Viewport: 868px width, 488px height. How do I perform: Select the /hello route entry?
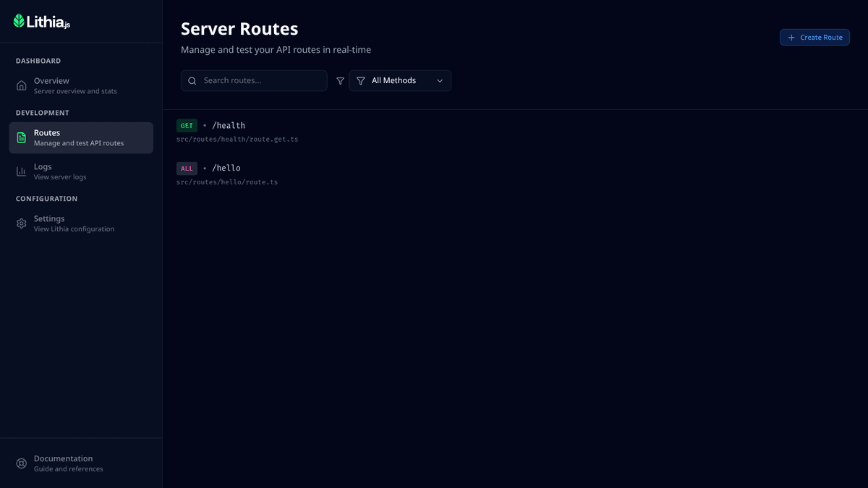[226, 168]
